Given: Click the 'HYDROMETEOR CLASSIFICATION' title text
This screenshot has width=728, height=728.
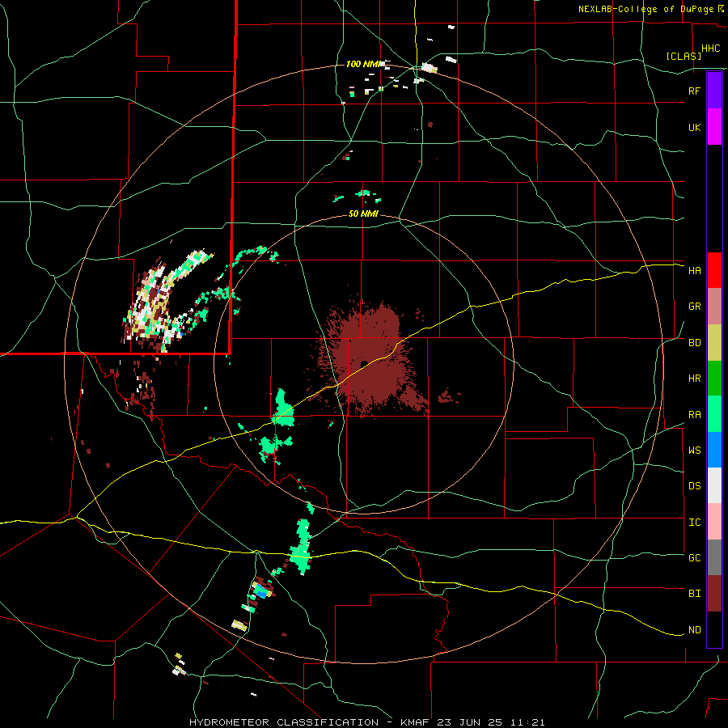Looking at the screenshot, I should 284,722.
